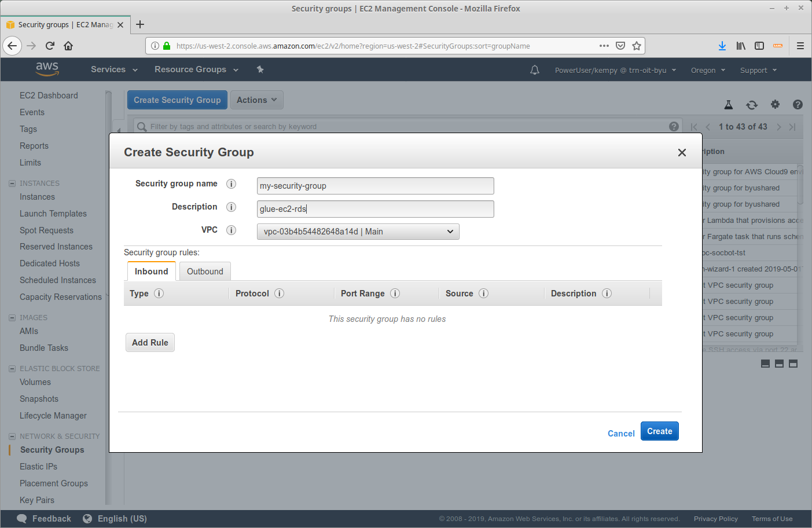This screenshot has width=812, height=528.
Task: Switch to the Inbound rules tab
Action: [152, 272]
